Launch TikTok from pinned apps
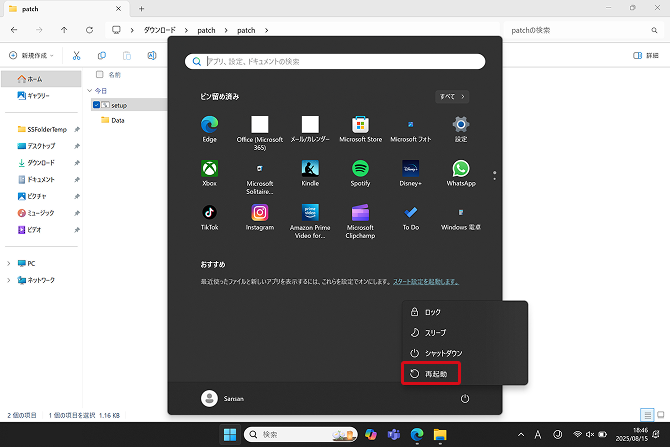The width and height of the screenshot is (670, 447). (x=209, y=217)
